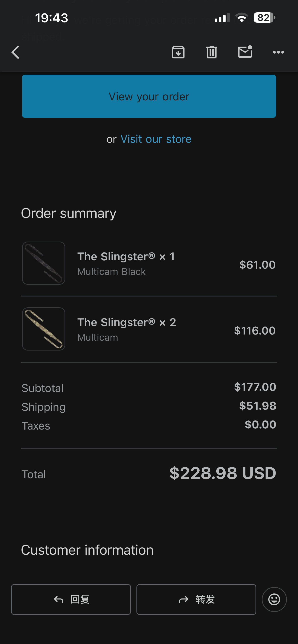Mark email as unread

[245, 52]
